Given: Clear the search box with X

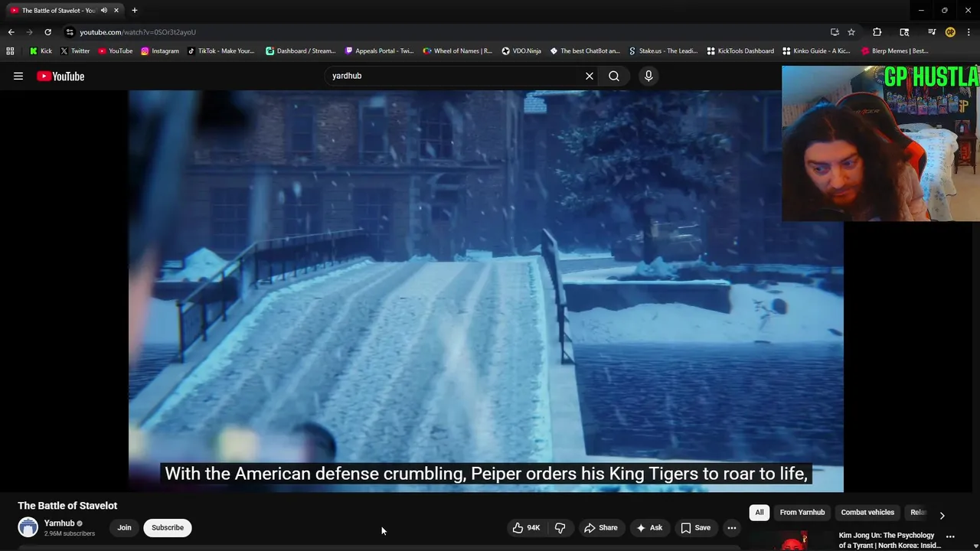Looking at the screenshot, I should pos(590,76).
